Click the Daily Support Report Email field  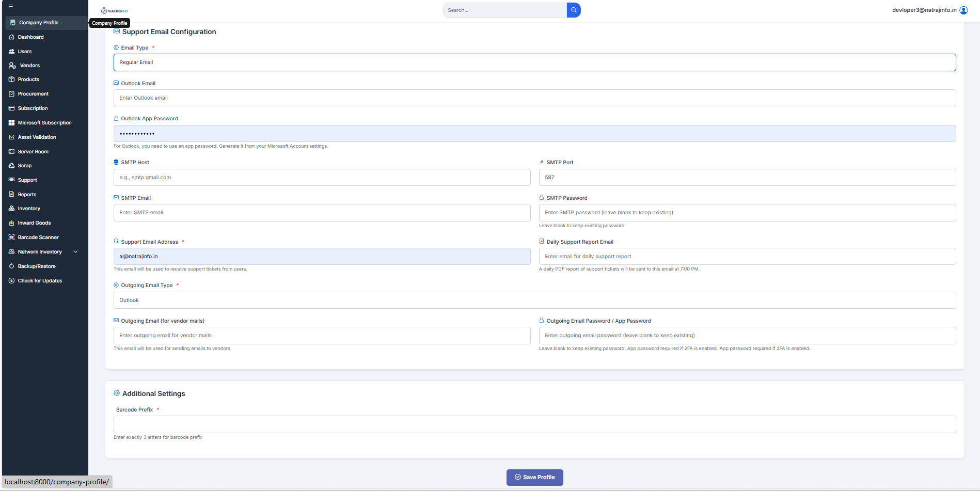point(747,257)
